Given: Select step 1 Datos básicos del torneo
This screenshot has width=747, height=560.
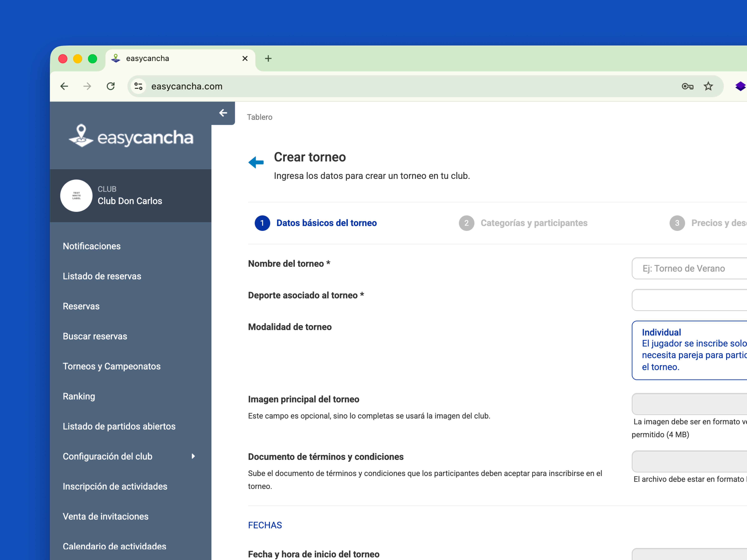Looking at the screenshot, I should coord(316,223).
